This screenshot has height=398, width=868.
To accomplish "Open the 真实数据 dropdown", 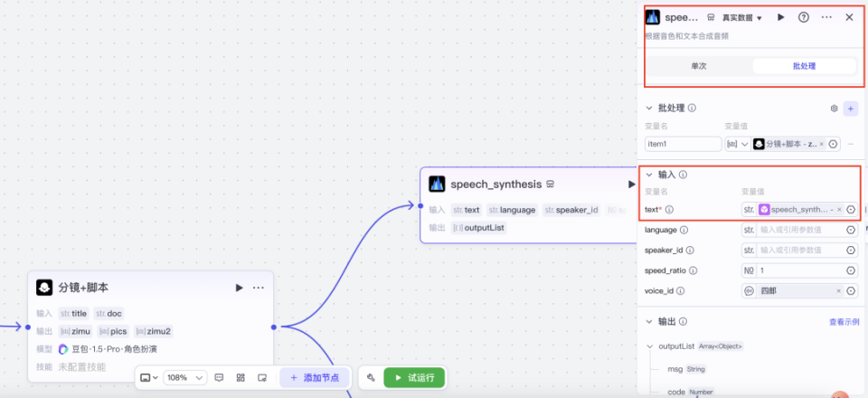I will [741, 18].
